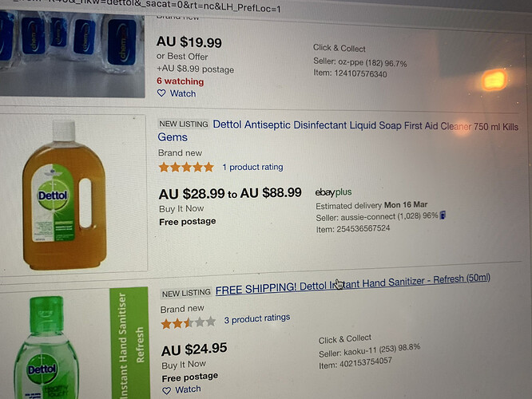Click the AU $28.99 to AU $88.99 price

(230, 193)
